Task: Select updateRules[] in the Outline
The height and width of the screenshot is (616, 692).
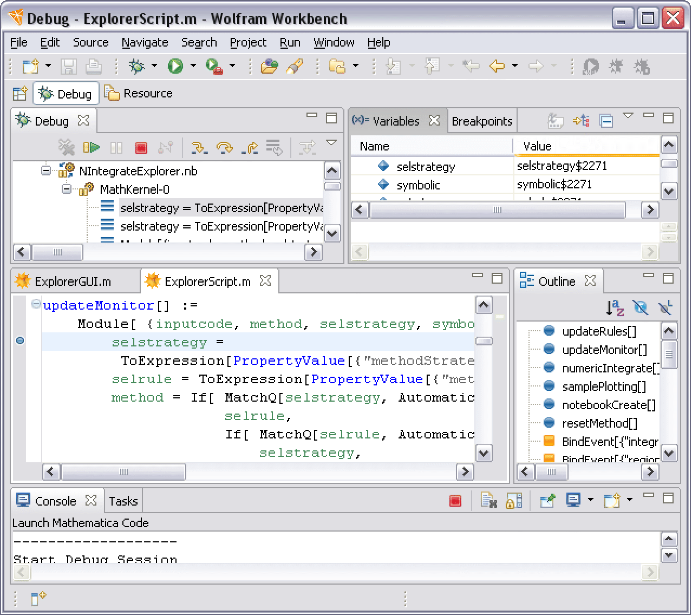Action: pyautogui.click(x=599, y=331)
